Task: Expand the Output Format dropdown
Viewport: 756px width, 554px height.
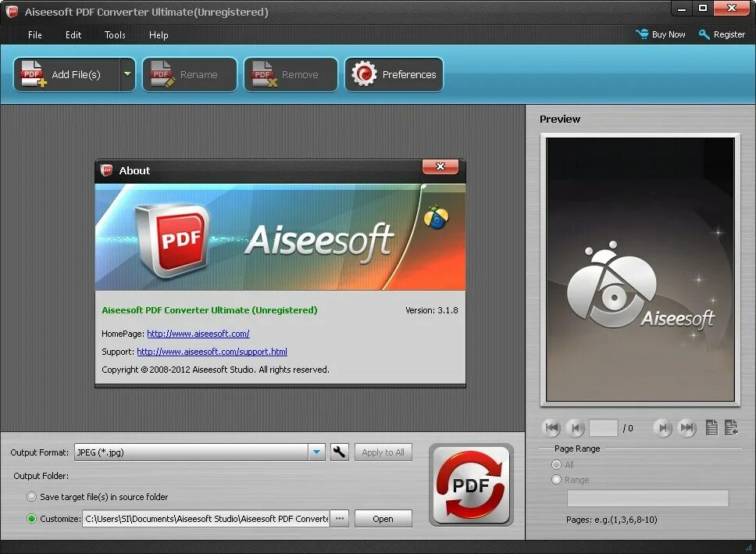Action: [x=317, y=452]
